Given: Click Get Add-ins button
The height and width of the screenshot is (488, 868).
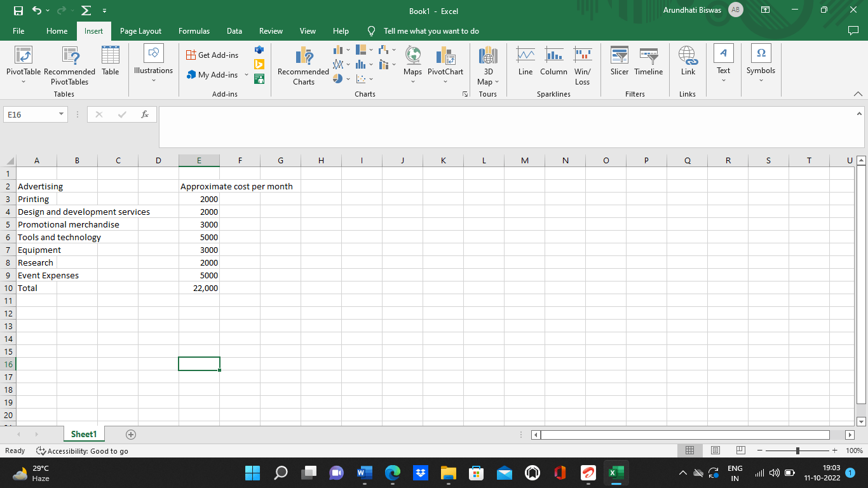Looking at the screenshot, I should [212, 55].
